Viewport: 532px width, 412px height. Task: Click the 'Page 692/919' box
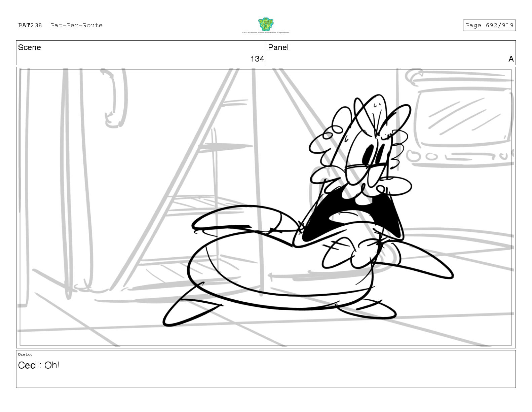[489, 25]
